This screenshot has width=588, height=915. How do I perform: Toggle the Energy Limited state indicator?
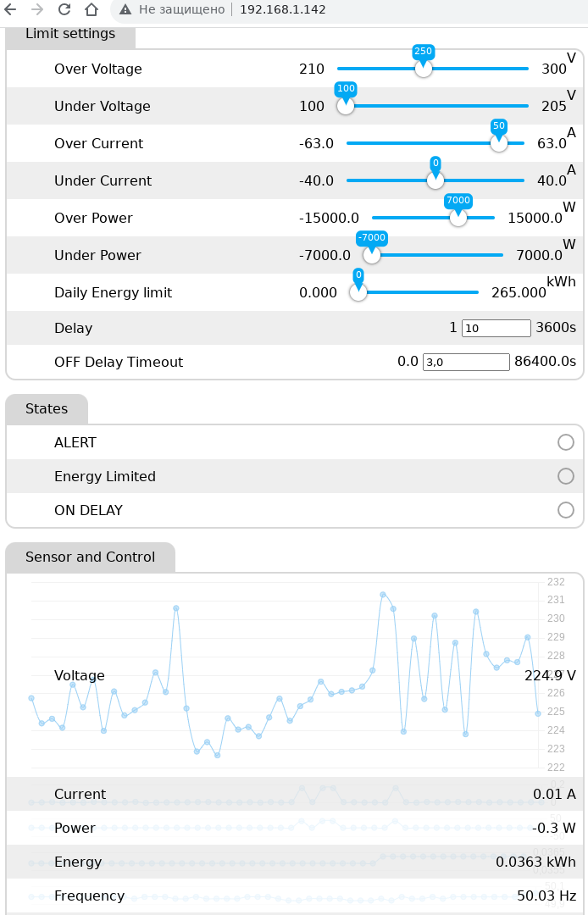pos(565,476)
